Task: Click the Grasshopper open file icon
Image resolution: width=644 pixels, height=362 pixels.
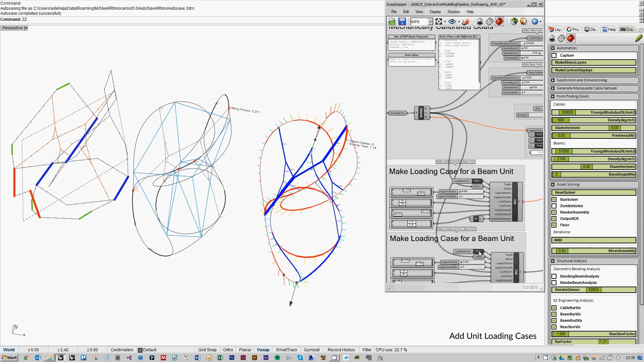Action: (x=392, y=22)
